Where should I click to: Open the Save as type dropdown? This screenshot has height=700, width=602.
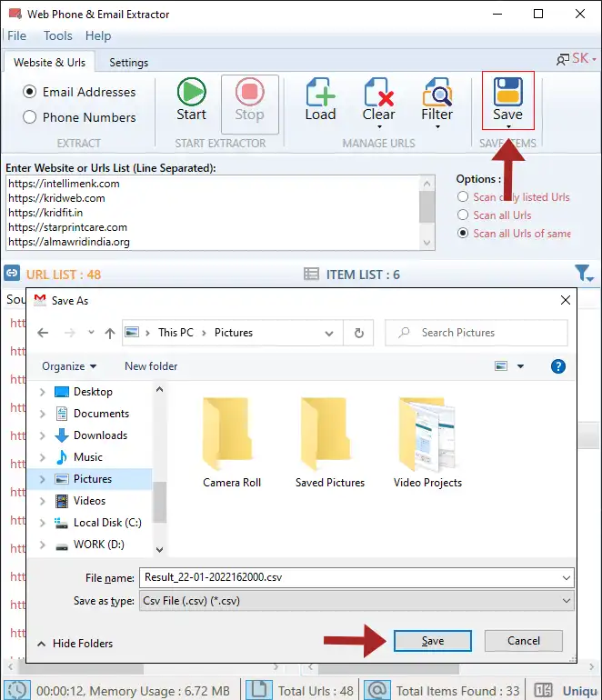567,601
